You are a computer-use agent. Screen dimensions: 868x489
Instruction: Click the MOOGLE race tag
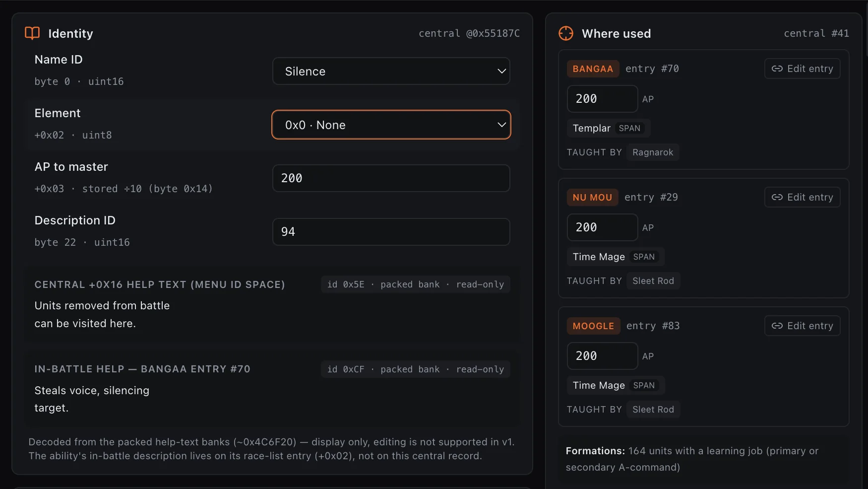coord(593,326)
